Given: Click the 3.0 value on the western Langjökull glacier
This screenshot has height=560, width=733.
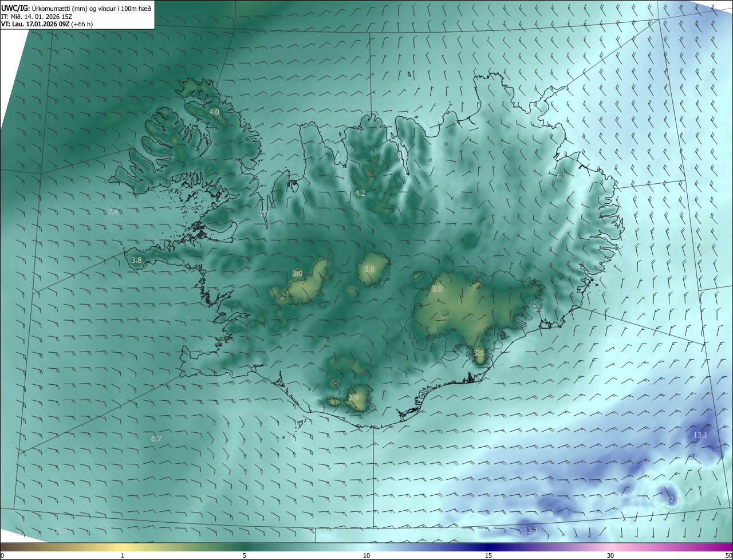Looking at the screenshot, I should point(297,274).
